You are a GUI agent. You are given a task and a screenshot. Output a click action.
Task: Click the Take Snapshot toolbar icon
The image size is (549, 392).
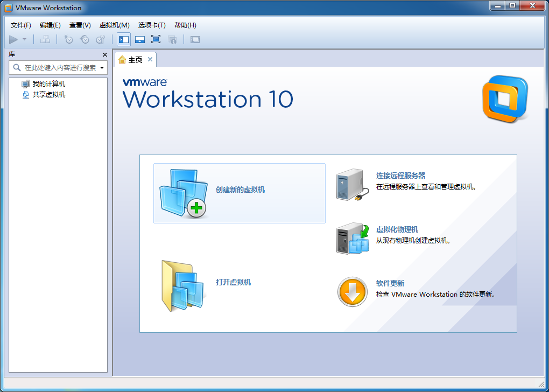(68, 40)
